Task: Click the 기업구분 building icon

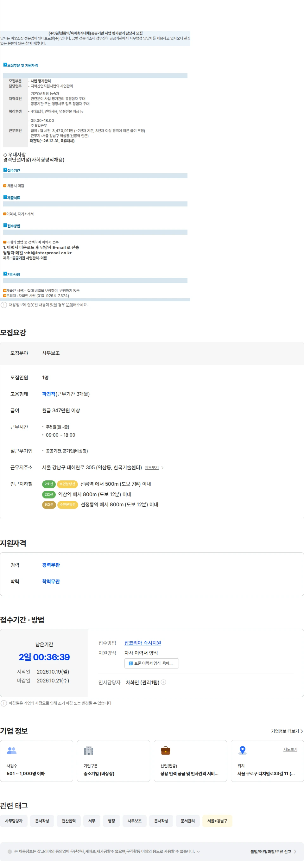Action: coord(89,751)
